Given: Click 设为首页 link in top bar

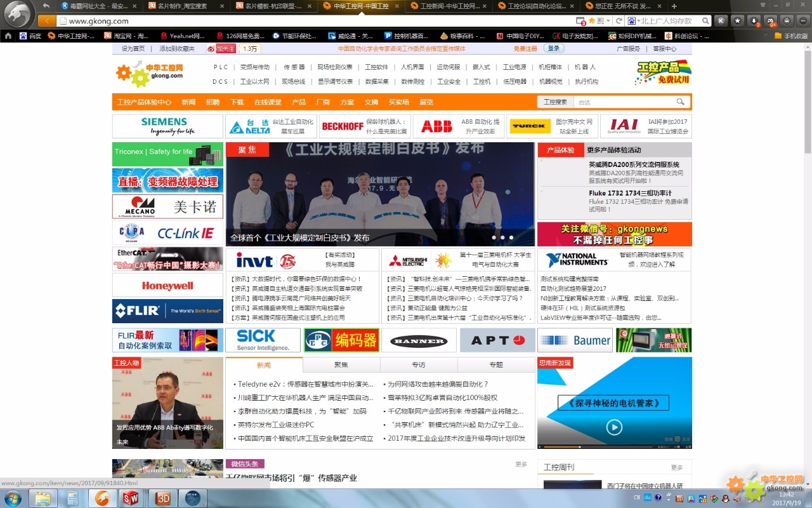Looking at the screenshot, I should click(133, 49).
